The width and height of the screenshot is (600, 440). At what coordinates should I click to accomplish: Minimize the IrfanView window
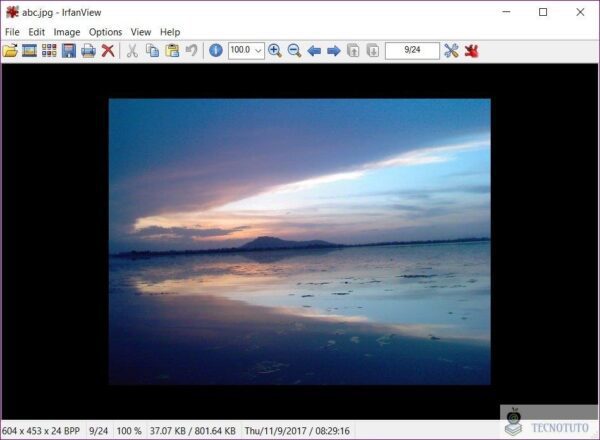tap(506, 12)
